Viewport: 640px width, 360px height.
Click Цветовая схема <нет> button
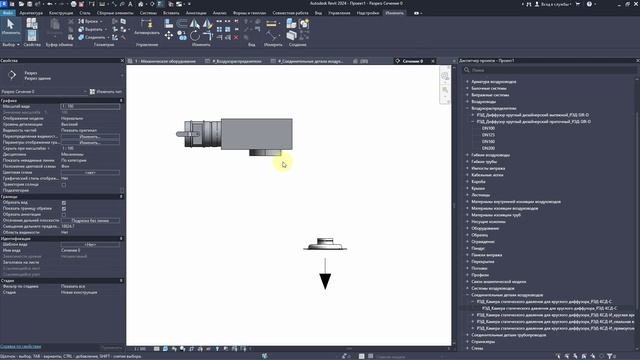point(90,173)
